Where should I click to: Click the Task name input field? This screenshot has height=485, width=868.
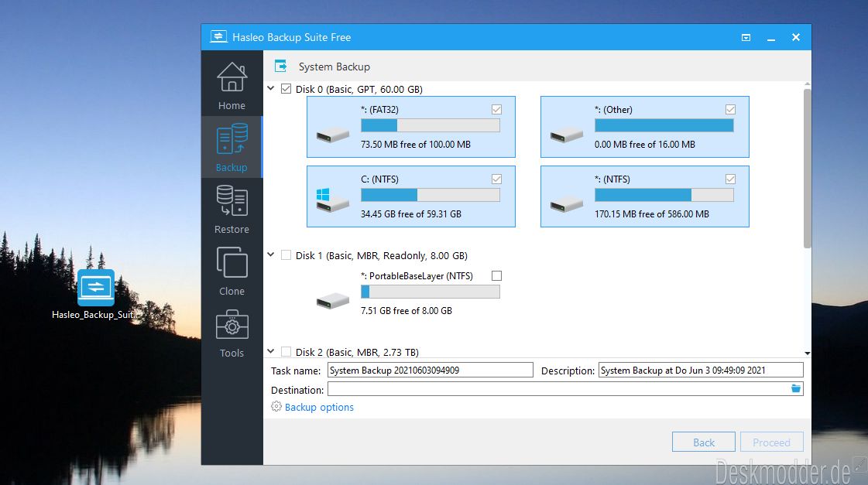coord(430,370)
